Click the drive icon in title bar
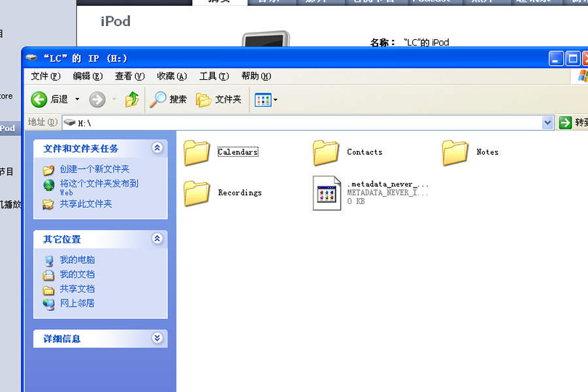Image resolution: width=588 pixels, height=392 pixels. 31,58
